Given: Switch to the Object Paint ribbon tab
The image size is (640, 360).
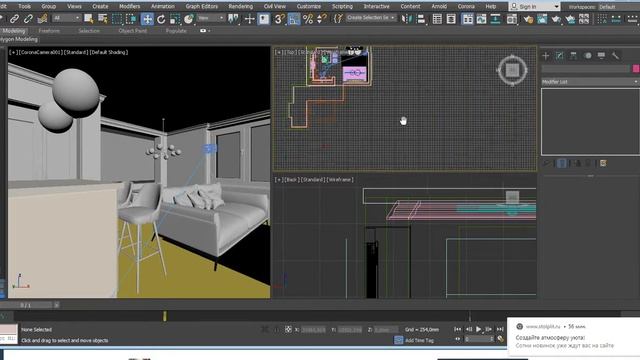Looking at the screenshot, I should (x=132, y=31).
